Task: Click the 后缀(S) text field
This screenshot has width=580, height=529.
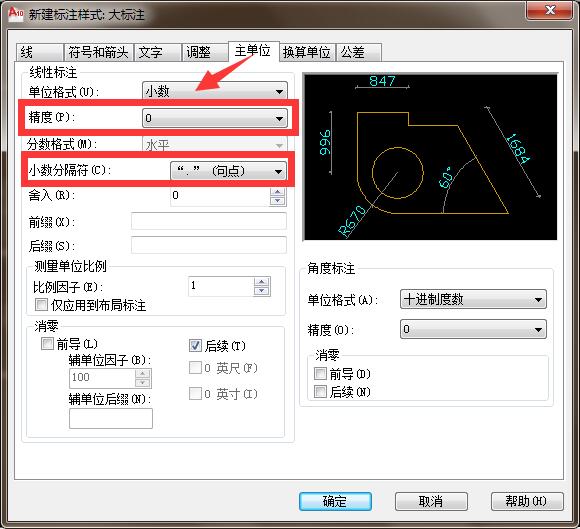Action: pos(209,245)
